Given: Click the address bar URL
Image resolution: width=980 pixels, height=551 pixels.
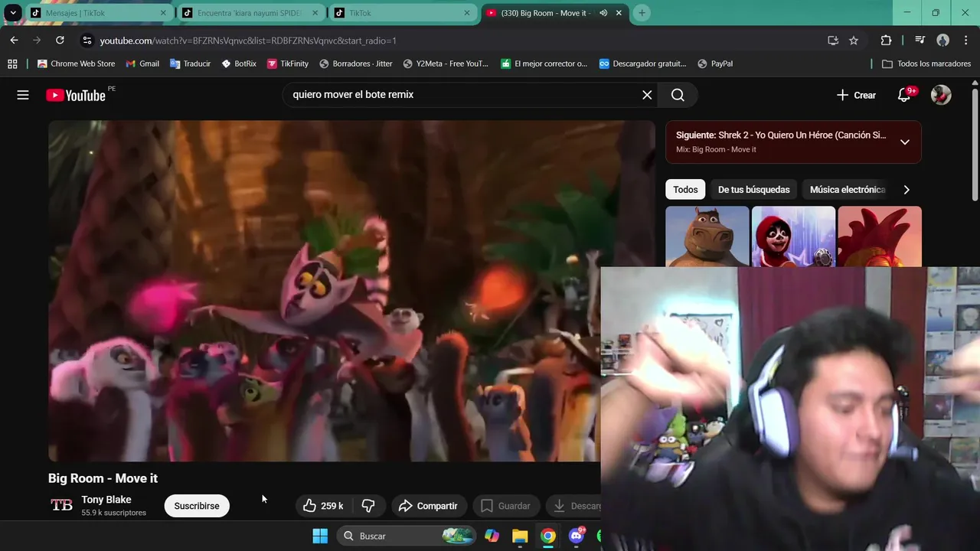Looking at the screenshot, I should (248, 41).
